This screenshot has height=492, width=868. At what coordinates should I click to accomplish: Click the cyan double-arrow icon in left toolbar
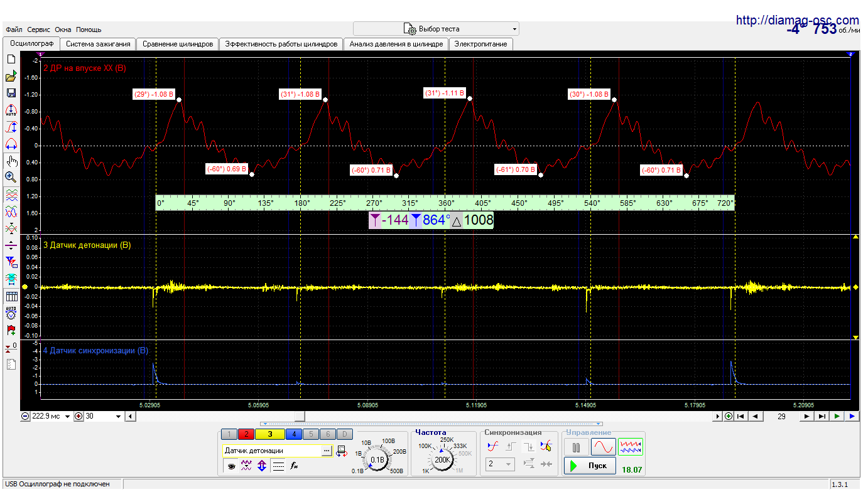pyautogui.click(x=11, y=279)
